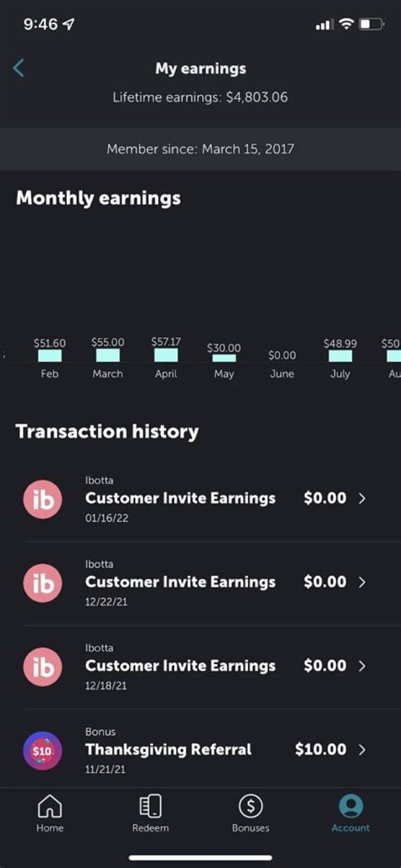
Task: Select the April $57.17 earnings bar
Action: (x=166, y=355)
